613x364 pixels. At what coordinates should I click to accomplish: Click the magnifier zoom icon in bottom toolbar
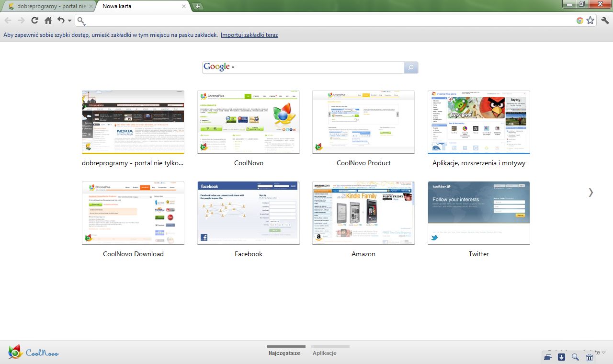pyautogui.click(x=575, y=357)
